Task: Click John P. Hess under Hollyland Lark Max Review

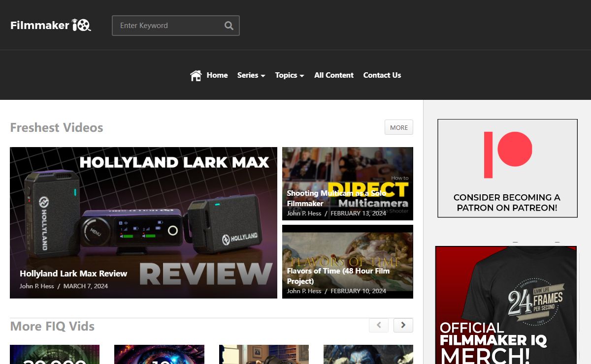Action: (x=37, y=286)
